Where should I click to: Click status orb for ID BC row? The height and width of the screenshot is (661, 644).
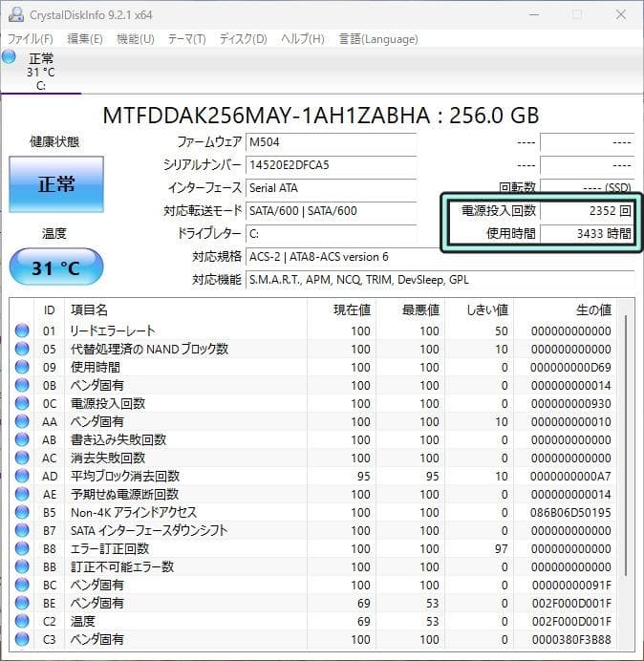pyautogui.click(x=22, y=585)
